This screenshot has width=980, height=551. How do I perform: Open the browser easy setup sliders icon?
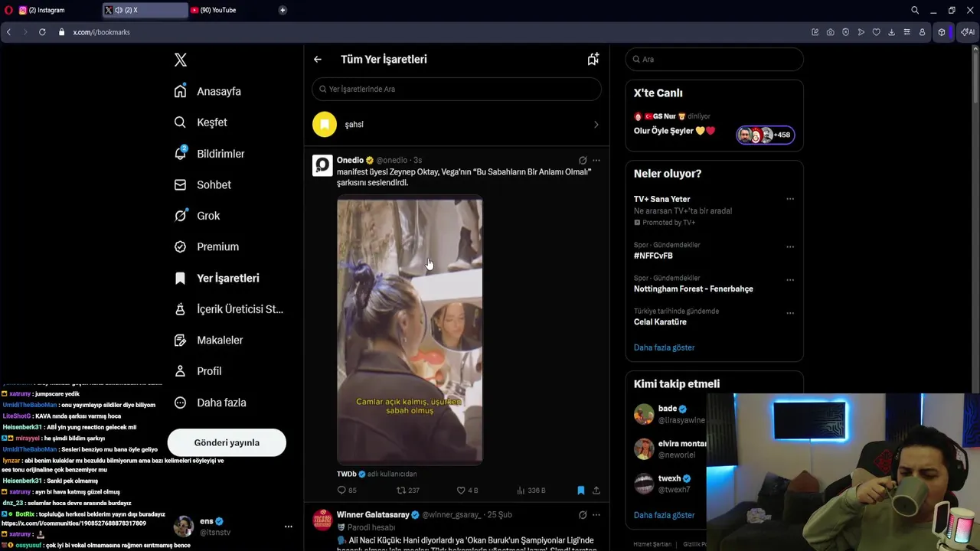tap(906, 32)
